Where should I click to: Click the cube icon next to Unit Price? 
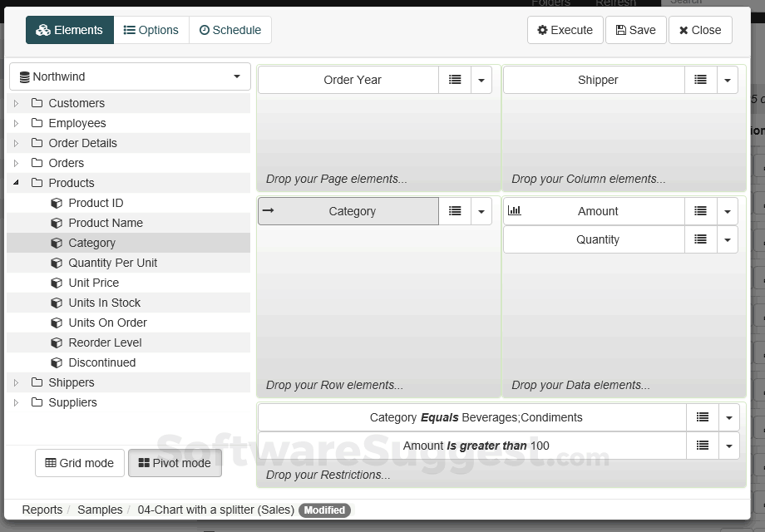tap(57, 283)
